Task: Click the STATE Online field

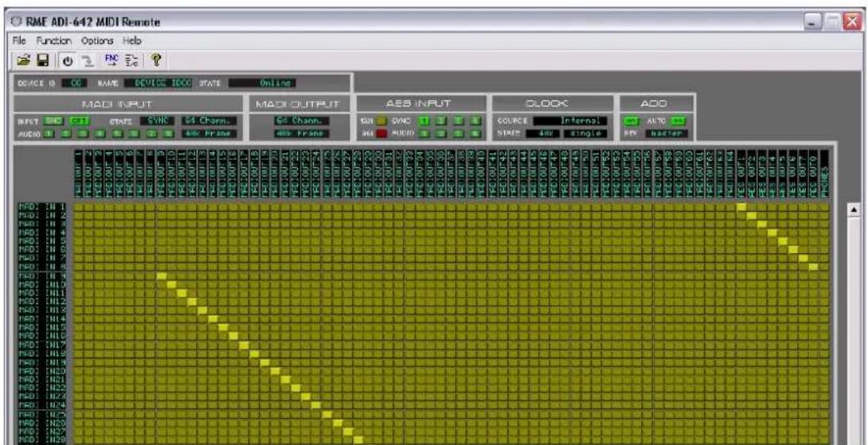Action: pos(263,83)
